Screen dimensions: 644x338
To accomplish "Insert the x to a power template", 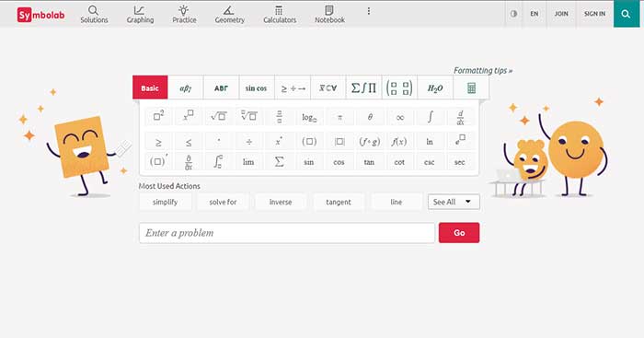I will pyautogui.click(x=189, y=117).
